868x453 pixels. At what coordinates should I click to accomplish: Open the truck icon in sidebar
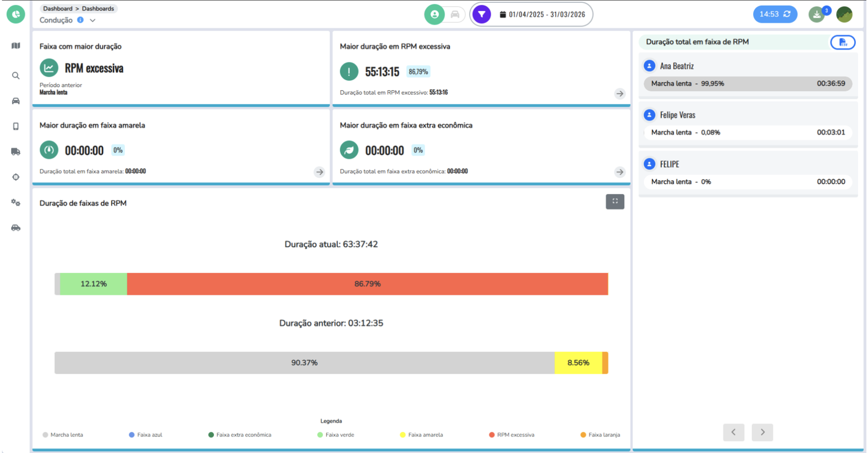[x=16, y=151]
